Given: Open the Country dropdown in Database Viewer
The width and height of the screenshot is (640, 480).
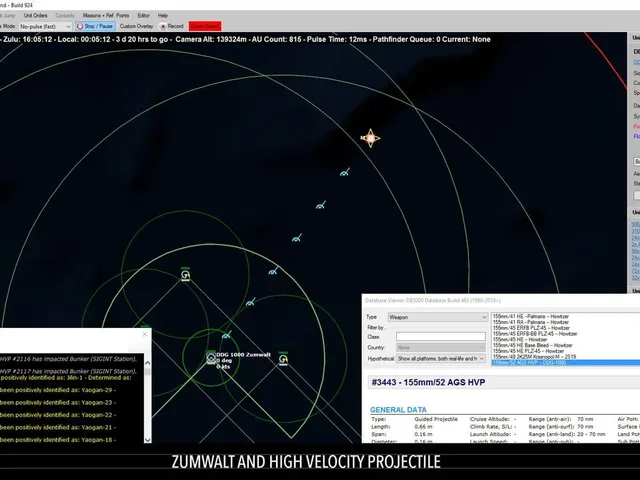Looking at the screenshot, I should coord(441,347).
